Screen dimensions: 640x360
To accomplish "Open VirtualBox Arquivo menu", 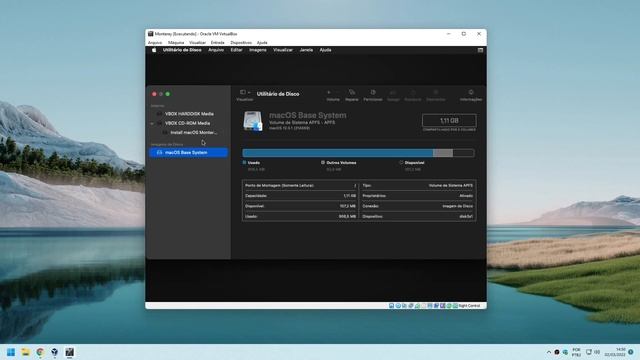I will coord(155,42).
